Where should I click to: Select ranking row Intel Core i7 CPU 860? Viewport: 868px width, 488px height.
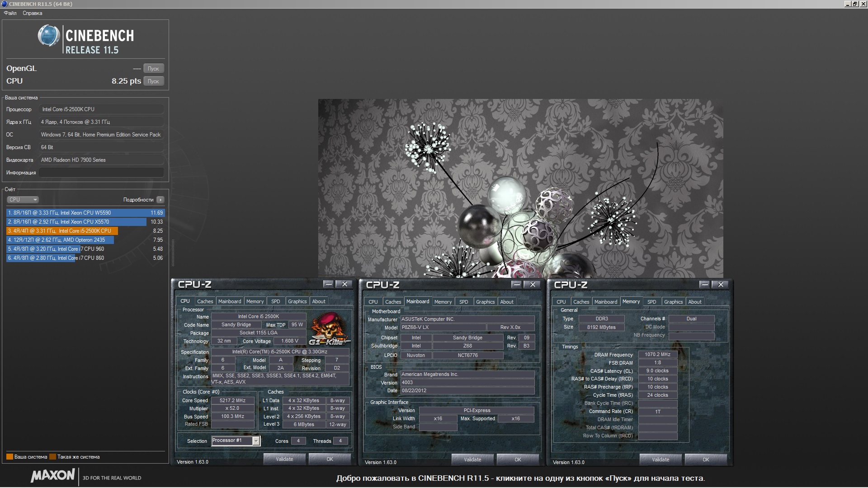(85, 258)
